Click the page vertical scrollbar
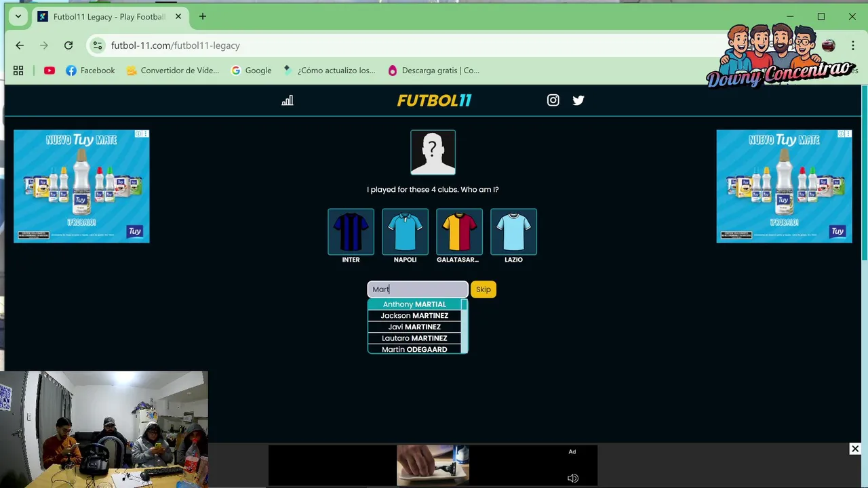Viewport: 868px width, 488px height. click(864, 173)
